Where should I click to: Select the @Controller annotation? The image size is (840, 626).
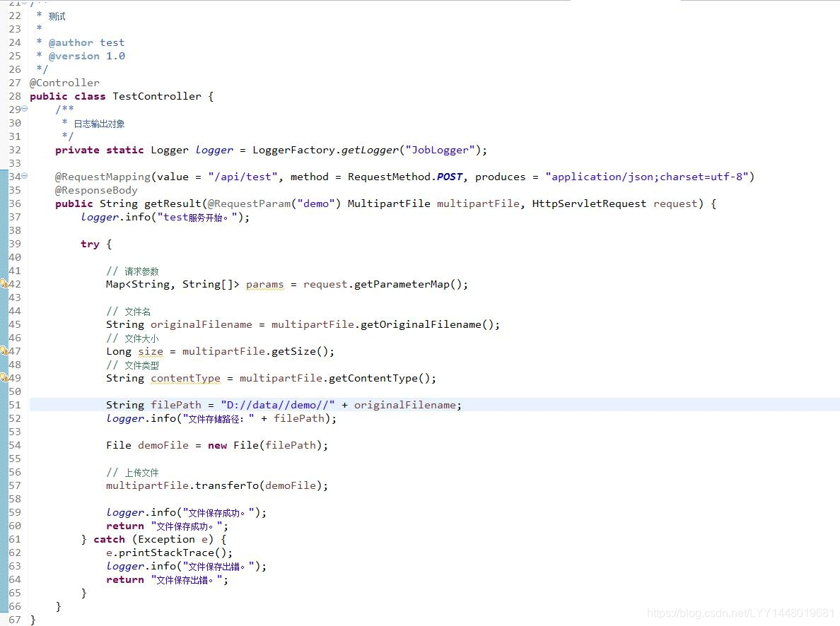64,82
